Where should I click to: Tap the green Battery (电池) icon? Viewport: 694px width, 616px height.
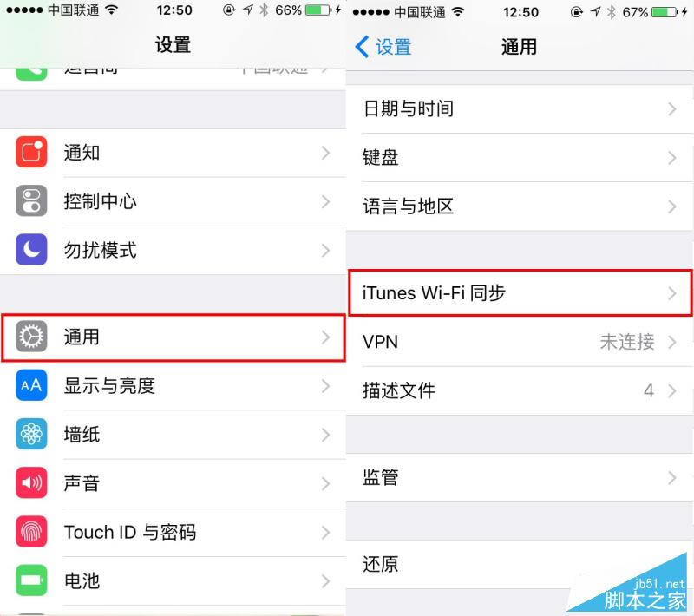coord(31,580)
